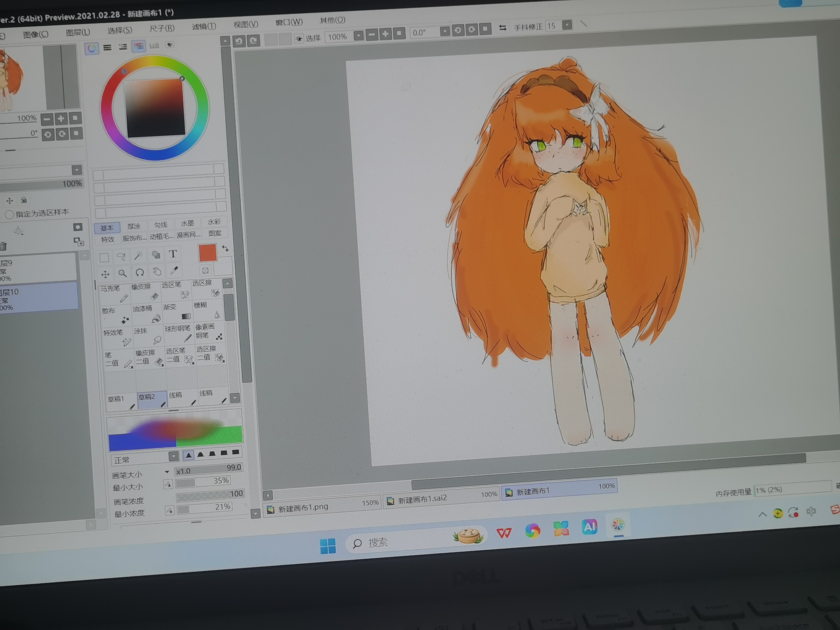Pick the 渐变 gradient tool

click(x=177, y=312)
